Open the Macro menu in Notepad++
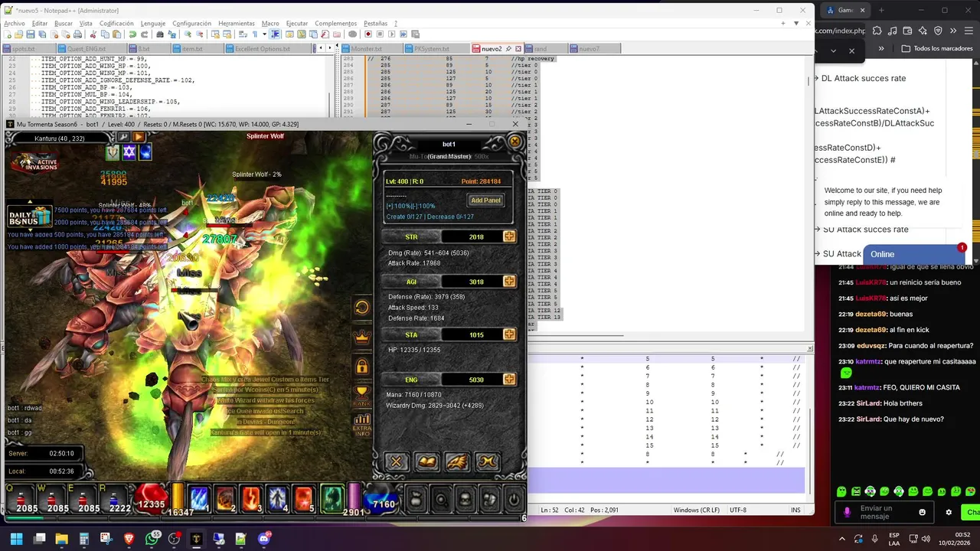This screenshot has height=551, width=980. pos(270,24)
